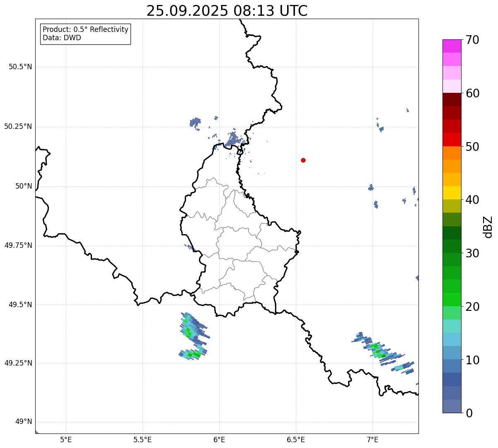The height and width of the screenshot is (448, 498).
Task: Pick the yellow swatch just above 40
Action: coord(452,193)
